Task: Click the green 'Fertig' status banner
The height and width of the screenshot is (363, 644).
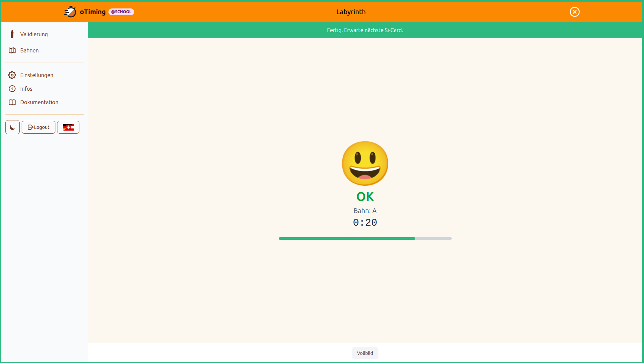Action: click(365, 30)
